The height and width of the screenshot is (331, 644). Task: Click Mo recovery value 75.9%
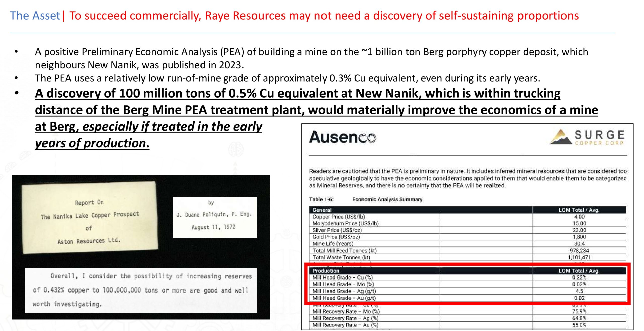click(579, 312)
